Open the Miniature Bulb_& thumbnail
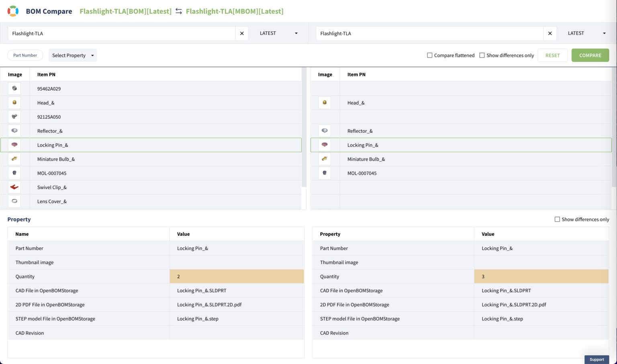Screen dimensions: 617x364 click(14, 159)
